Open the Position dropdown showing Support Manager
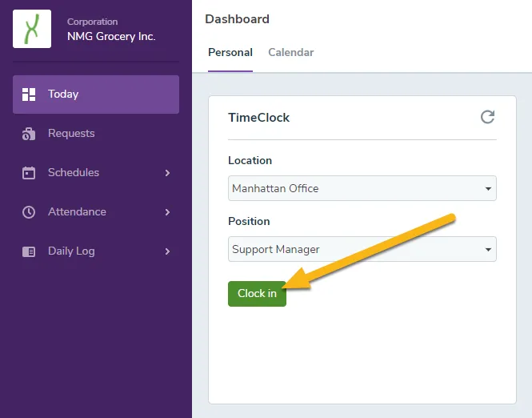This screenshot has height=418, width=532. (362, 249)
